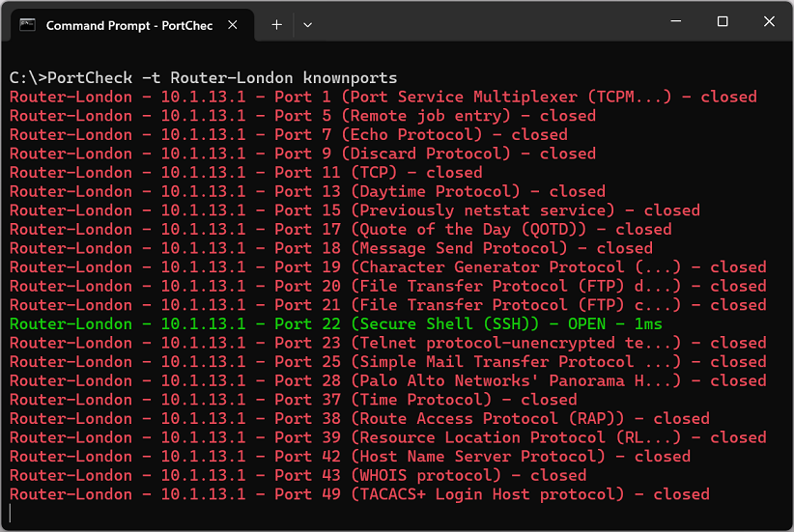This screenshot has height=532, width=794.
Task: Click the Port 25 Simple Mail Transfer line
Action: point(387,362)
